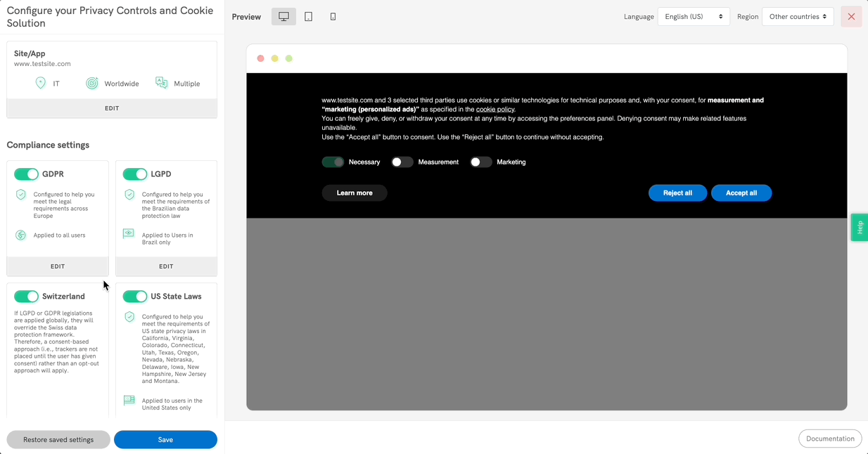The width and height of the screenshot is (868, 454).
Task: Click the red close X icon
Action: [x=851, y=17]
